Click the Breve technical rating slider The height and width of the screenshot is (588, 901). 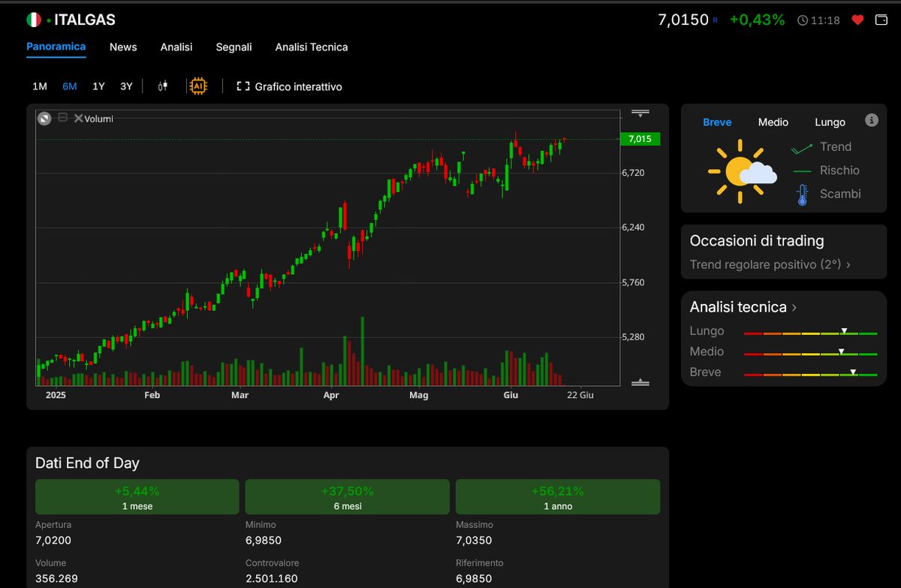pos(810,373)
